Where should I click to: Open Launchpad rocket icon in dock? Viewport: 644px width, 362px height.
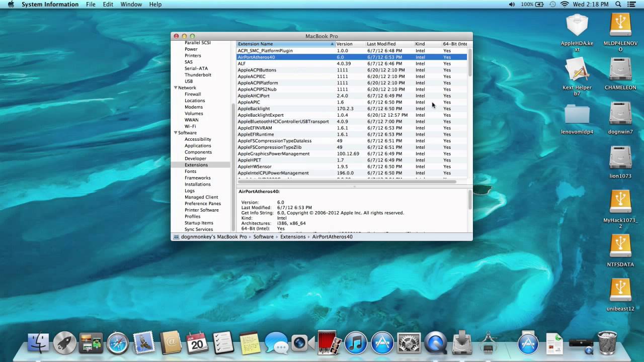[64, 343]
